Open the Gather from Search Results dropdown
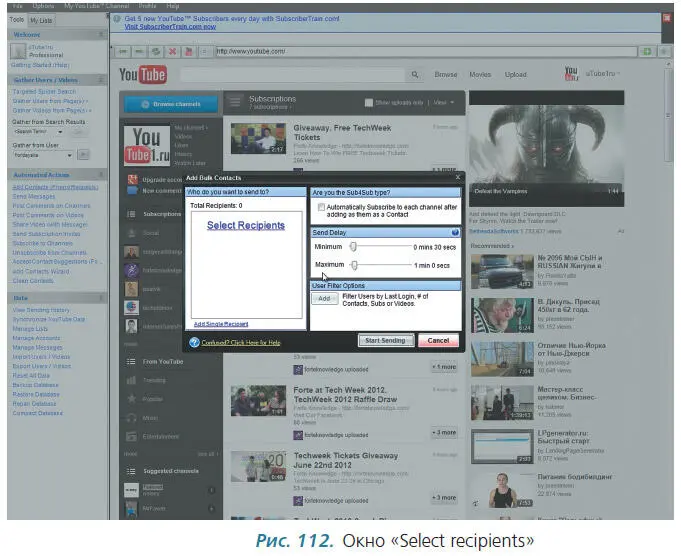 pos(60,132)
